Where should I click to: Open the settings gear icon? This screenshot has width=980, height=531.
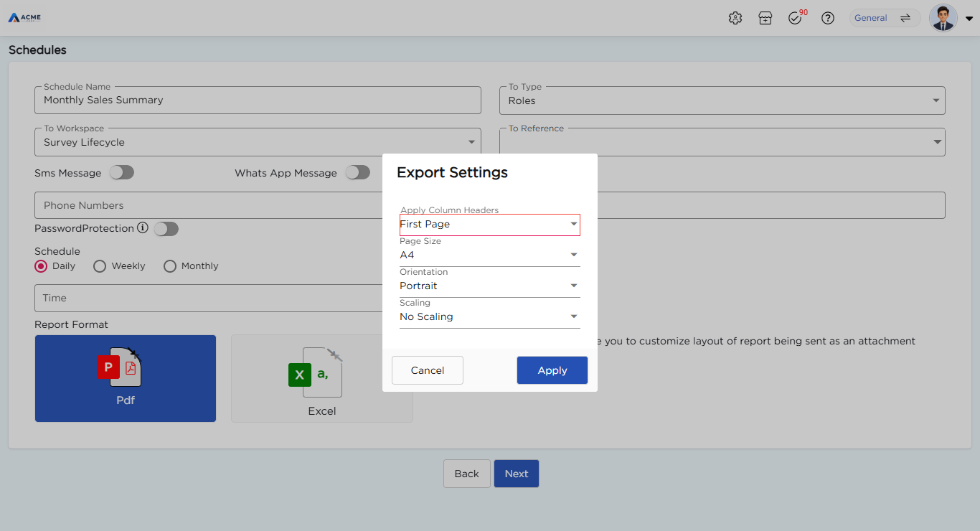pyautogui.click(x=735, y=18)
